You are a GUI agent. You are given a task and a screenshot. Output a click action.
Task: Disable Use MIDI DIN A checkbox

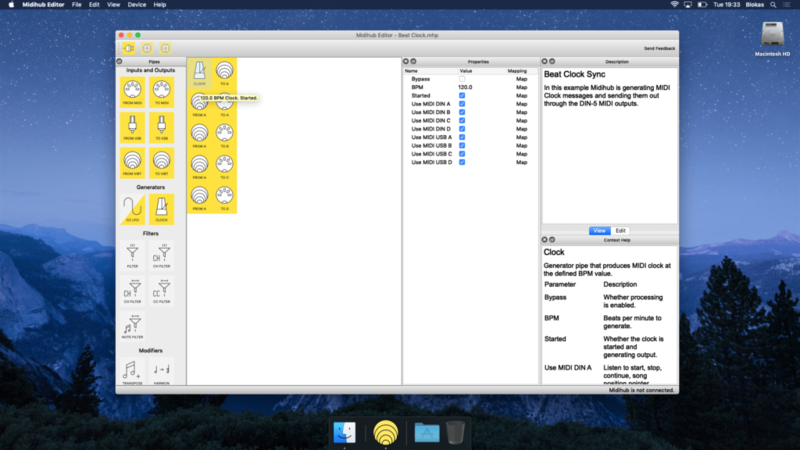[x=462, y=104]
